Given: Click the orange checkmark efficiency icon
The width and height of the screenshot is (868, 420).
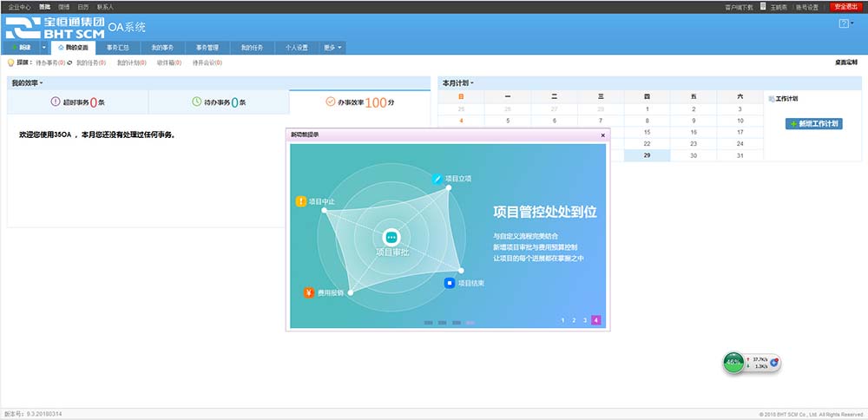Looking at the screenshot, I should (x=331, y=102).
